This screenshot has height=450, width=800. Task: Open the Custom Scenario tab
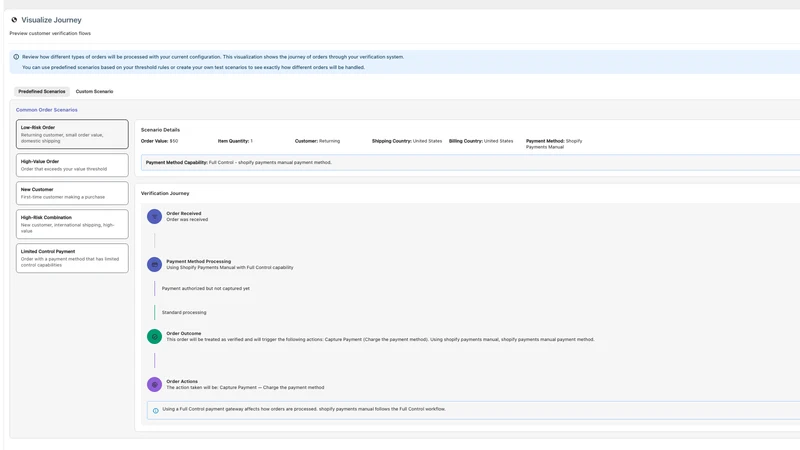pyautogui.click(x=94, y=91)
